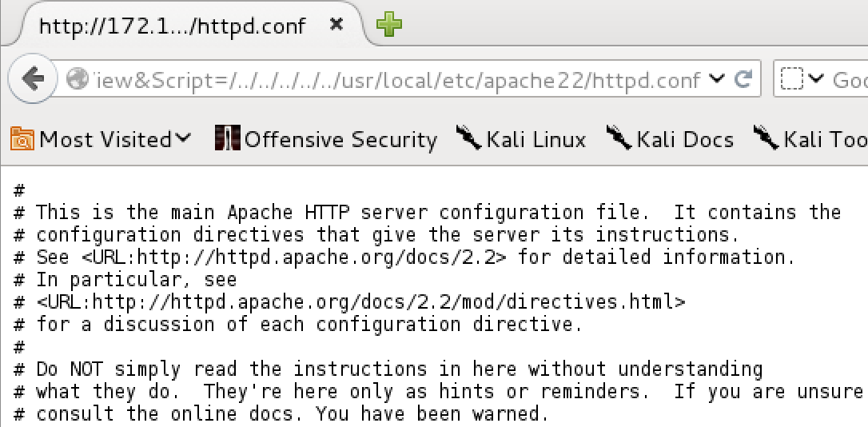The image size is (868, 427).
Task: Go back using the back arrow button
Action: point(32,79)
